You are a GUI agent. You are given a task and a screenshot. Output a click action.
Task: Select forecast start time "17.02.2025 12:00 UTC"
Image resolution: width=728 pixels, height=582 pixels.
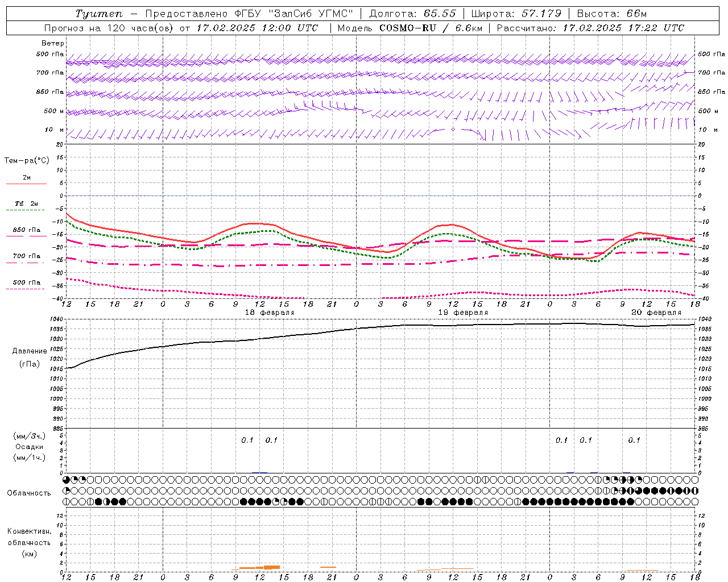point(257,28)
